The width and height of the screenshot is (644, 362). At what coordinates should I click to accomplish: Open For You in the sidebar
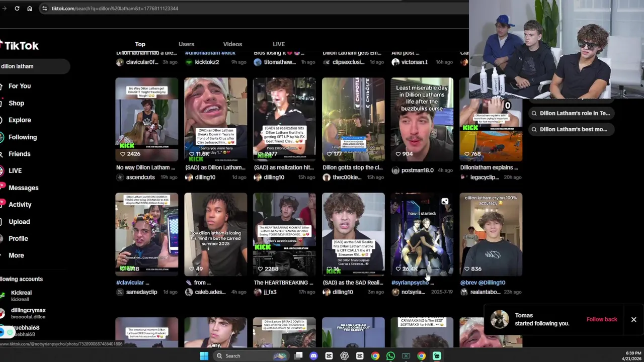[x=19, y=86]
